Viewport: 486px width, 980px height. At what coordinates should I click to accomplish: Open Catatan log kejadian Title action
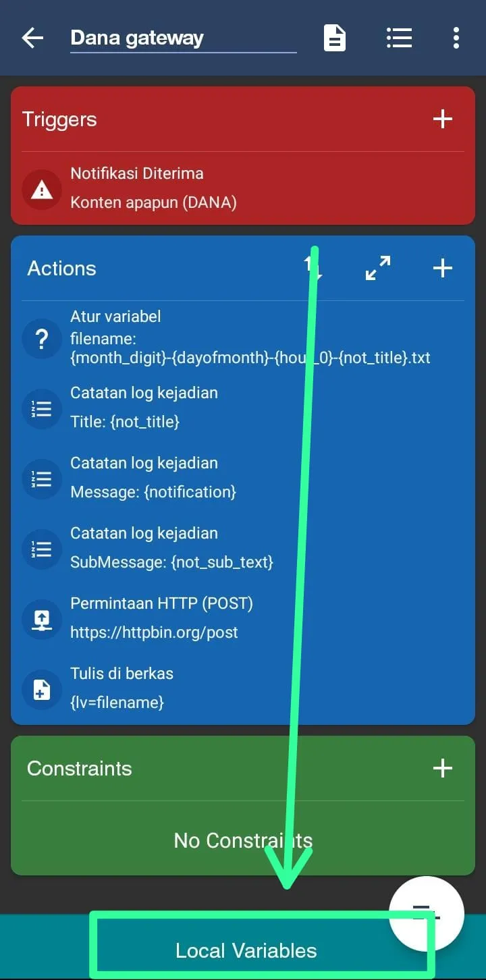pos(243,408)
